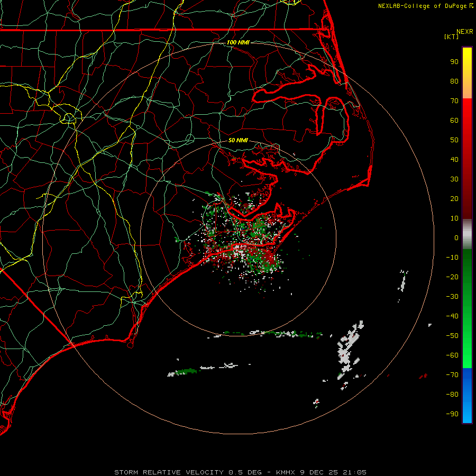Click the "[KT]" units label
The width and height of the screenshot is (476, 476).
tap(452, 36)
